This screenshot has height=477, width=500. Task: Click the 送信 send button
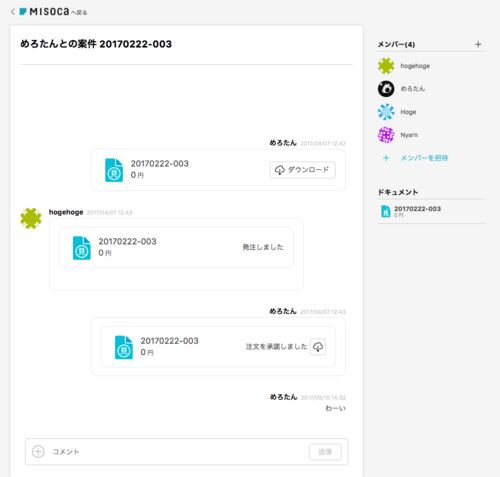tap(325, 452)
